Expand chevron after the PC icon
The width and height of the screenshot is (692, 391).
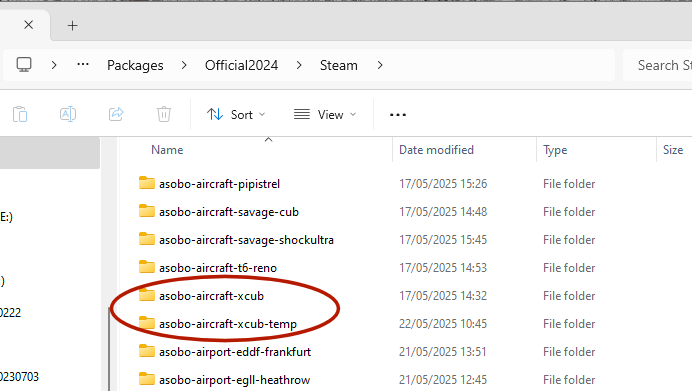54,65
